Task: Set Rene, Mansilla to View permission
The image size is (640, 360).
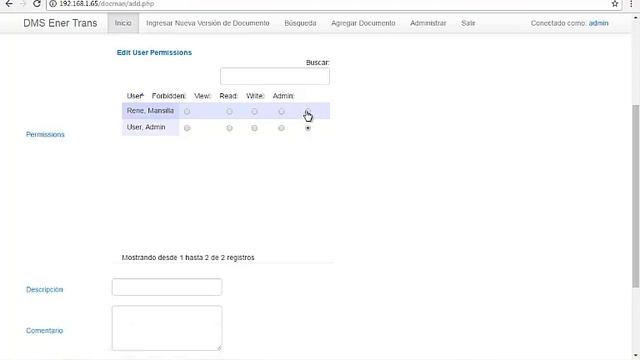Action: click(x=229, y=111)
